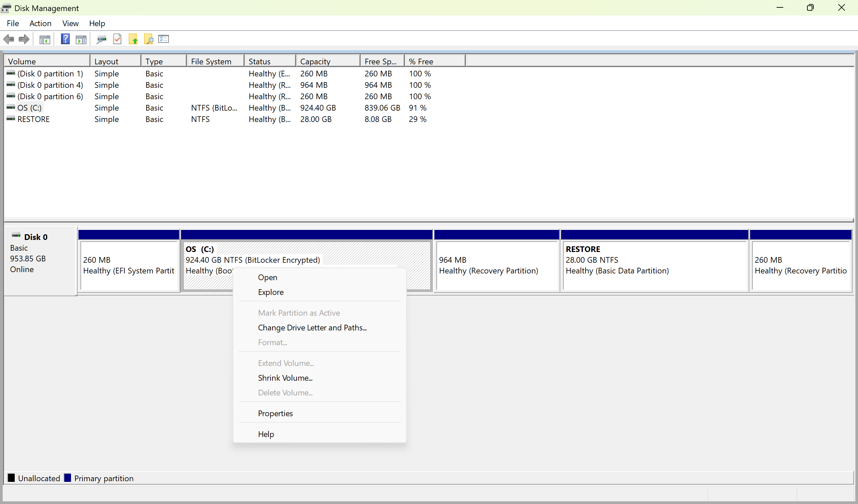Click the red checkmark Properties icon

pyautogui.click(x=117, y=39)
